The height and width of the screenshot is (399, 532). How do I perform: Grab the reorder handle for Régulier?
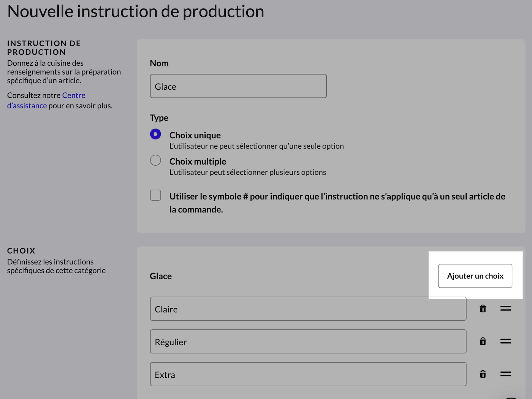click(505, 341)
